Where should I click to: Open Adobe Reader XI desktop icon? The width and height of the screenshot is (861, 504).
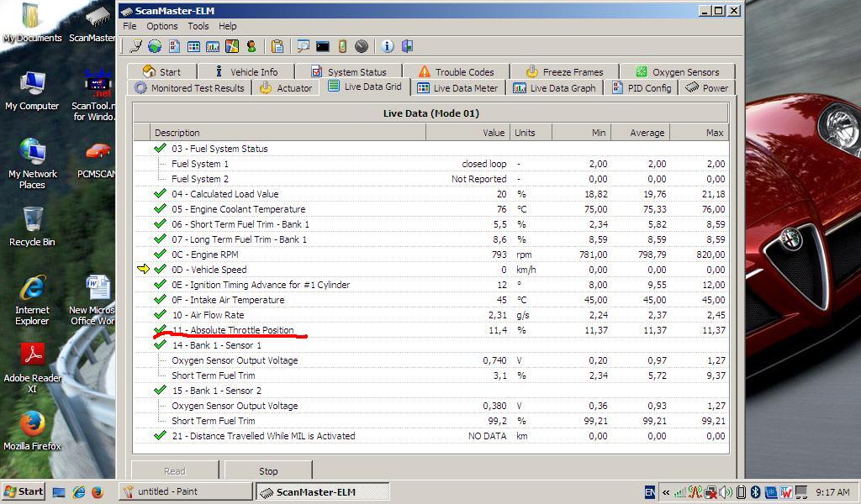click(x=32, y=369)
